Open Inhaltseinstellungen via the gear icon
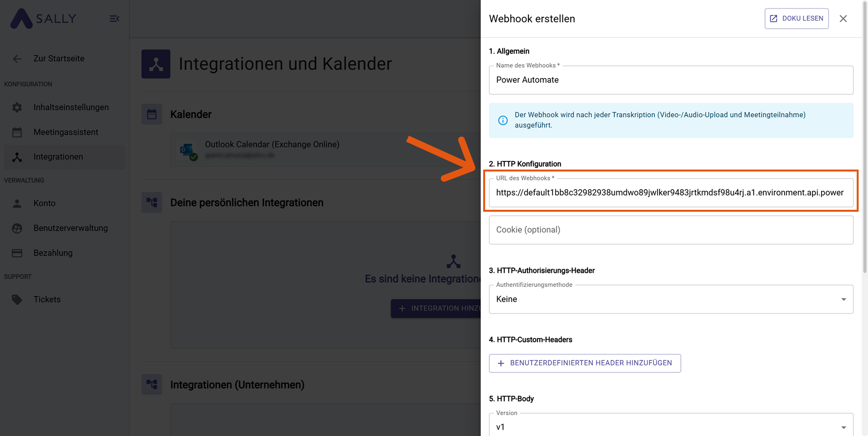This screenshot has height=436, width=868. [17, 107]
